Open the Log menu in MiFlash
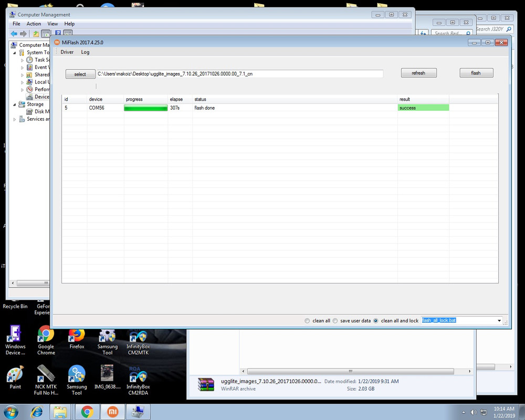The image size is (525, 420). tap(85, 52)
